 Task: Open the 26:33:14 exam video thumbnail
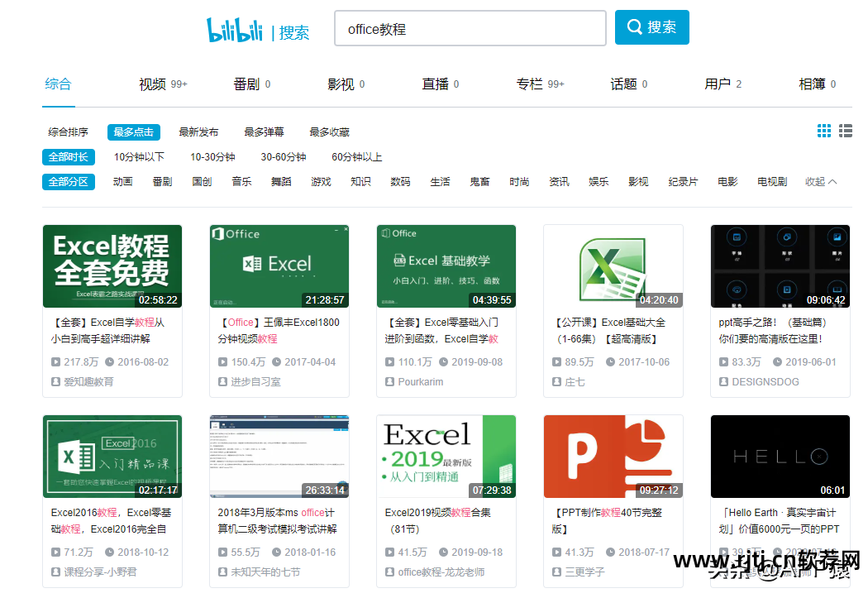click(x=279, y=457)
